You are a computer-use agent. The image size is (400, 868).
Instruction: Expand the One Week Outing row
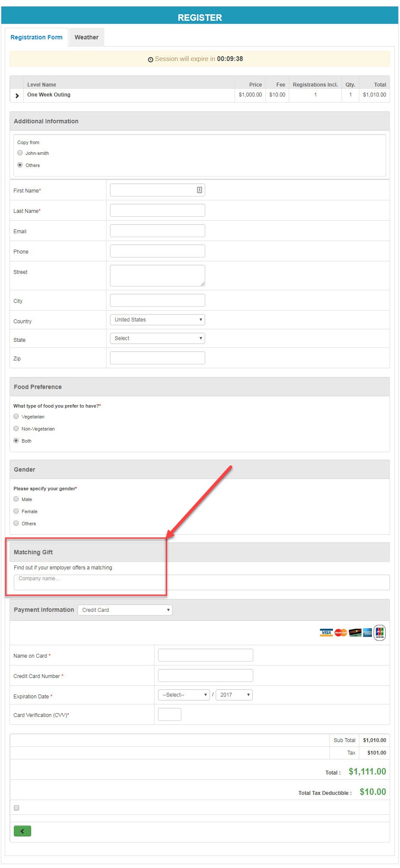pyautogui.click(x=17, y=96)
